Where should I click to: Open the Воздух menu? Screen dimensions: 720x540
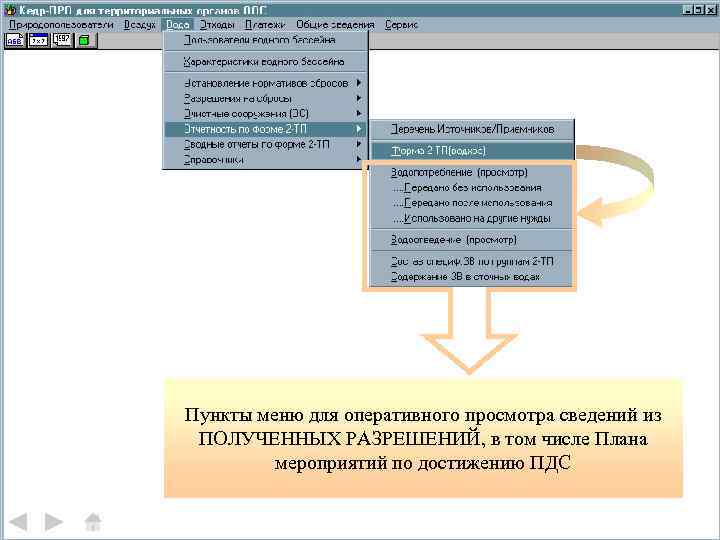[x=140, y=25]
